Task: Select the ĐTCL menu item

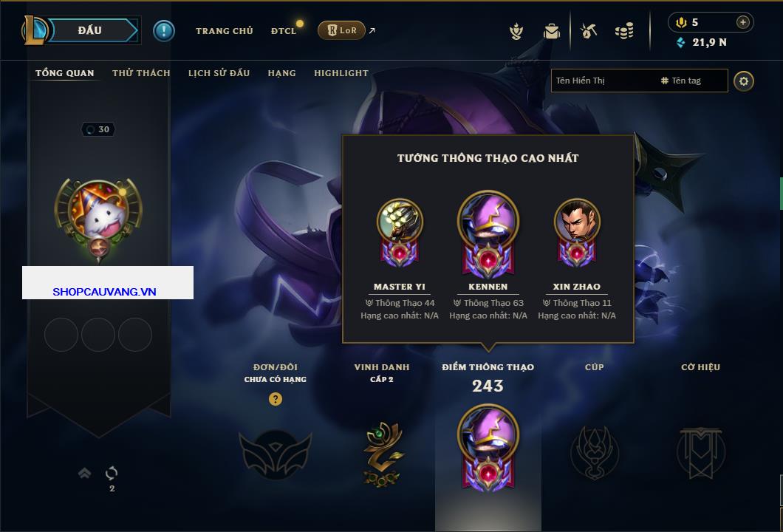Action: pos(284,31)
